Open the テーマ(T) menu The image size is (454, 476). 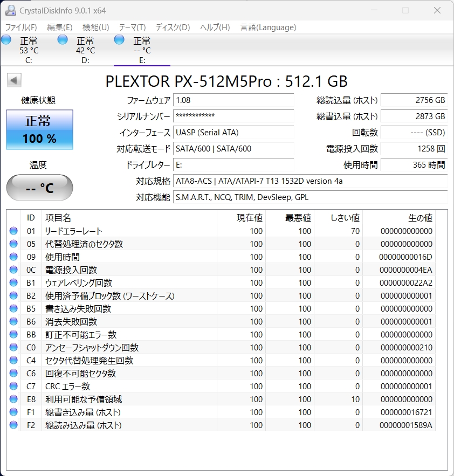[x=133, y=27]
